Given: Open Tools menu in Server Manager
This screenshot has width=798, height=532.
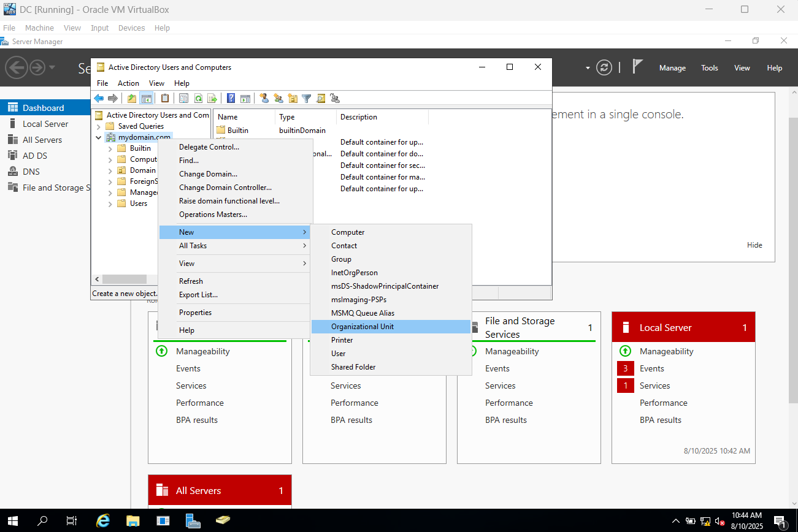Looking at the screenshot, I should 710,68.
